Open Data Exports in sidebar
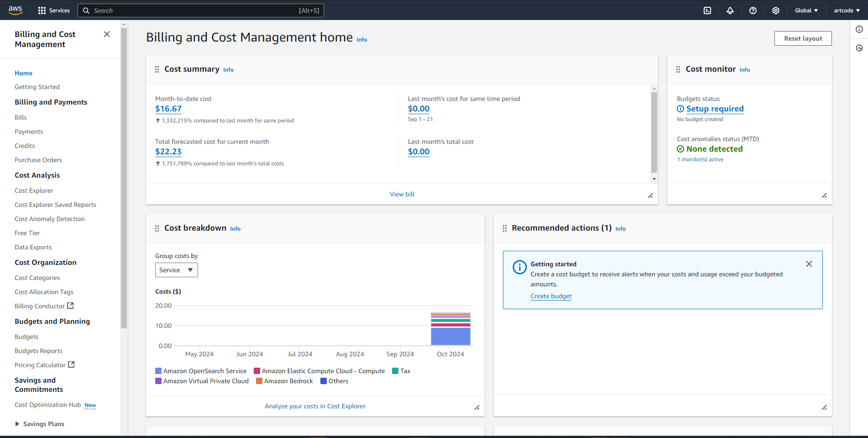Screen dimensions: 868x438 [x=33, y=247]
